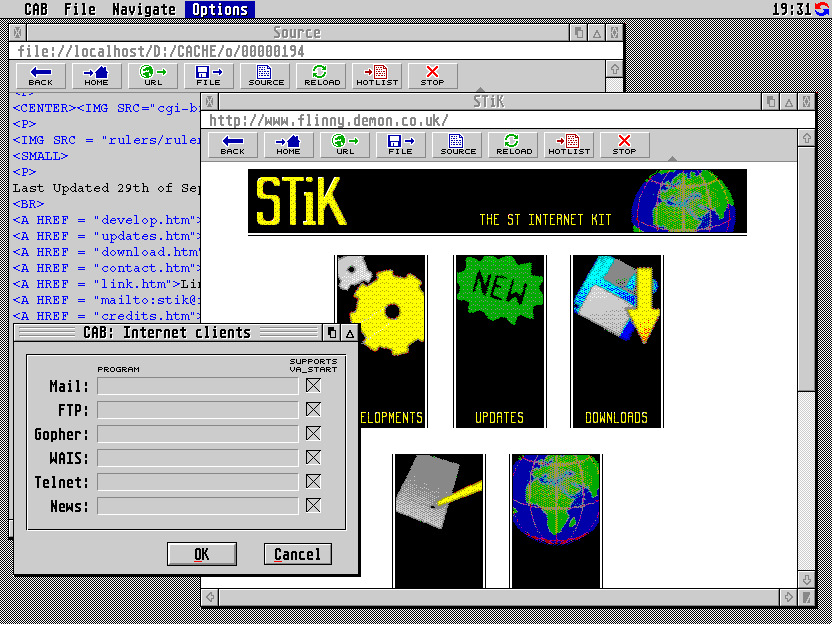
Task: Toggle VA_START support for Telnet
Action: point(313,481)
